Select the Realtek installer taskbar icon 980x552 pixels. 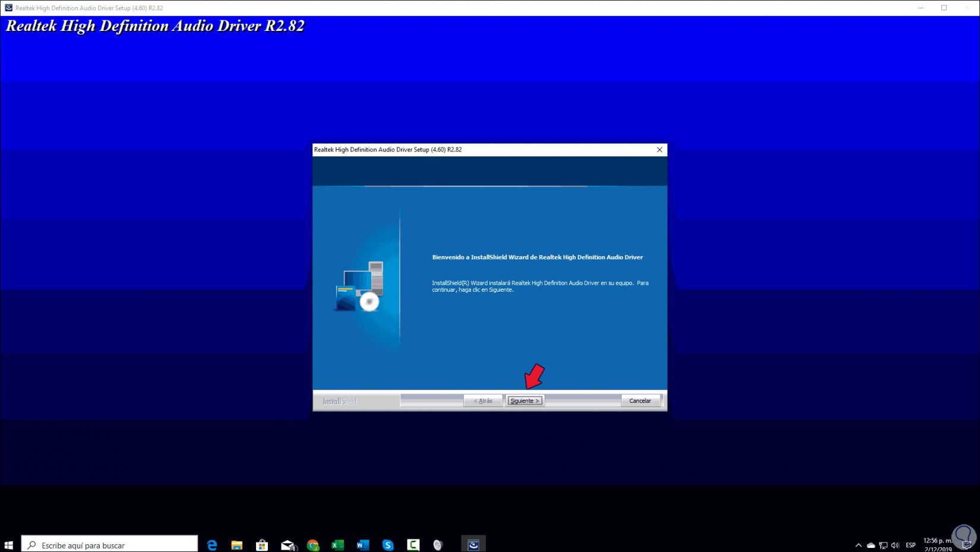point(473,545)
